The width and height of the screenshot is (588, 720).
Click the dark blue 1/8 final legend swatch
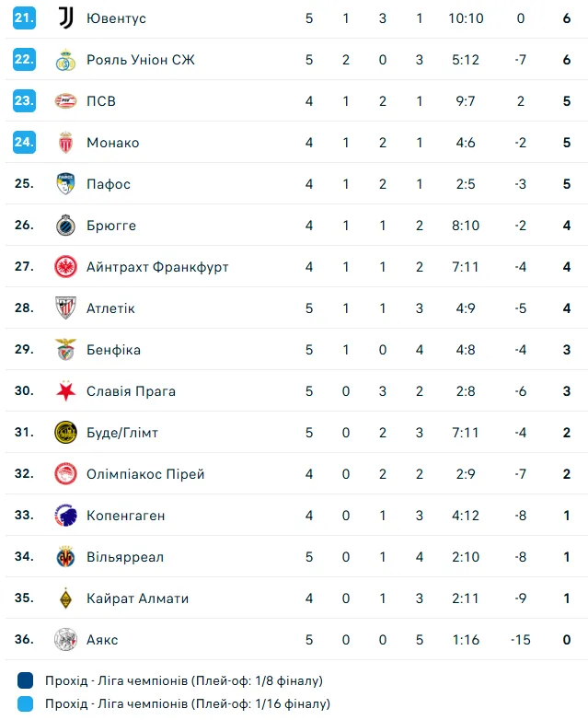click(x=26, y=681)
